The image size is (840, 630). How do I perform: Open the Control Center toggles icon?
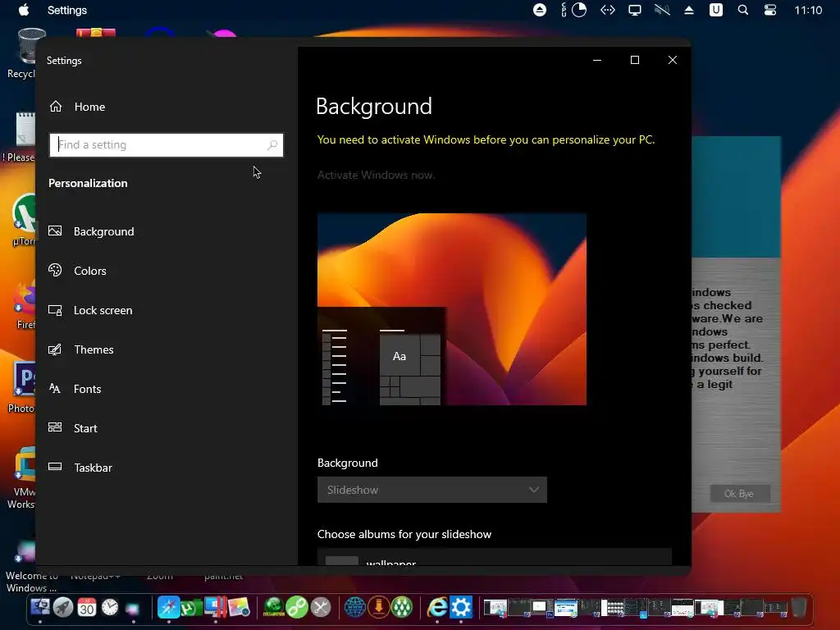coord(770,10)
